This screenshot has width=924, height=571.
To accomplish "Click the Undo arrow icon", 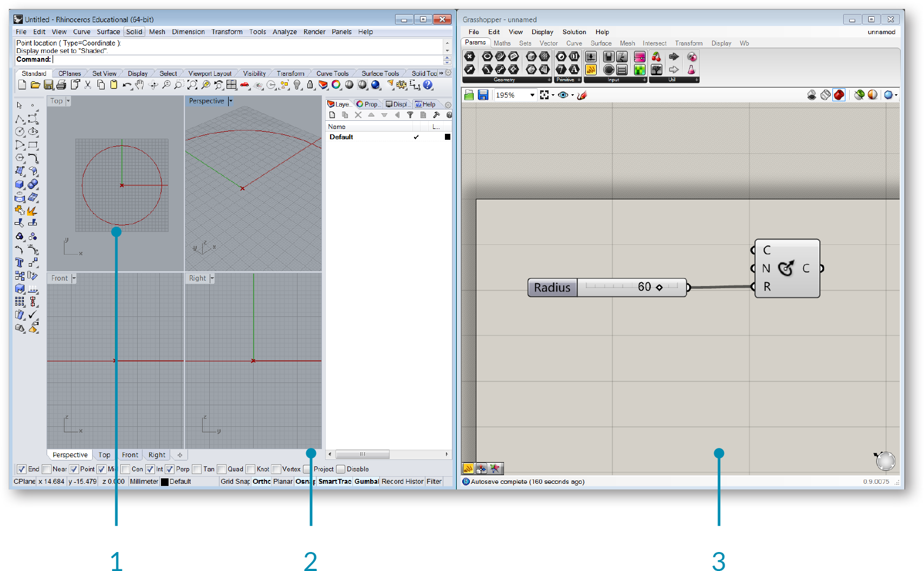I will [x=127, y=85].
